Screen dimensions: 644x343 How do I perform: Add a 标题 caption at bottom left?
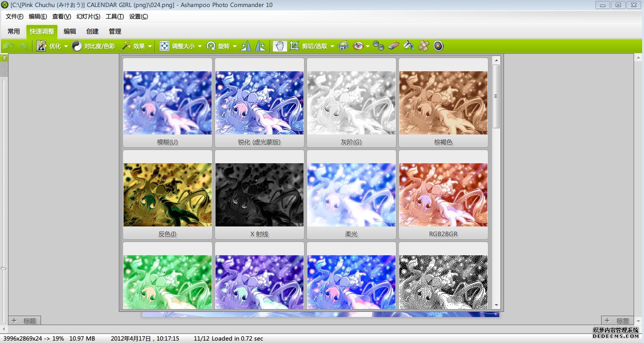click(25, 320)
